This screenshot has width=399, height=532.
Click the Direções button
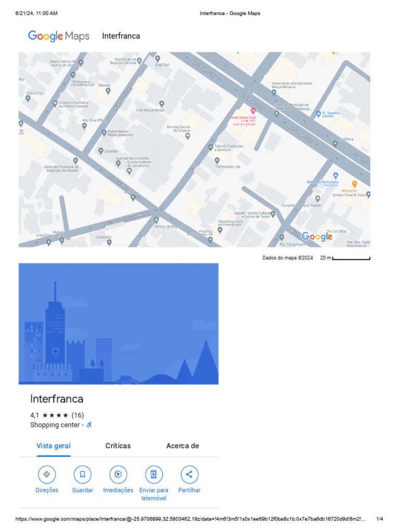point(47,480)
